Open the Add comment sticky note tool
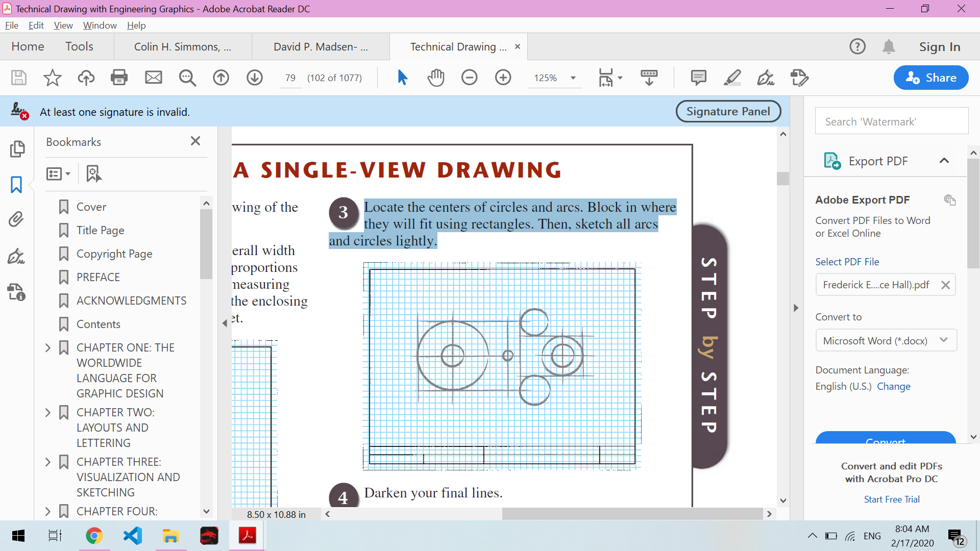Image resolution: width=980 pixels, height=551 pixels. click(x=698, y=78)
